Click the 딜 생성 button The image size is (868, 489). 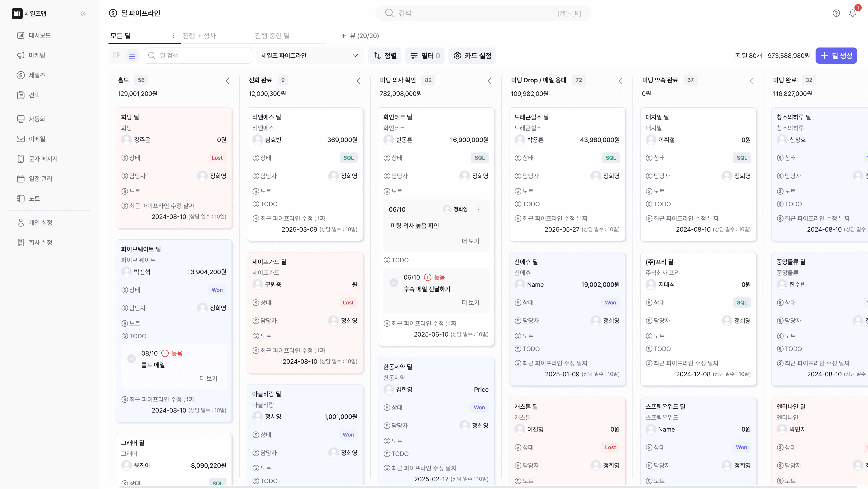(x=836, y=56)
